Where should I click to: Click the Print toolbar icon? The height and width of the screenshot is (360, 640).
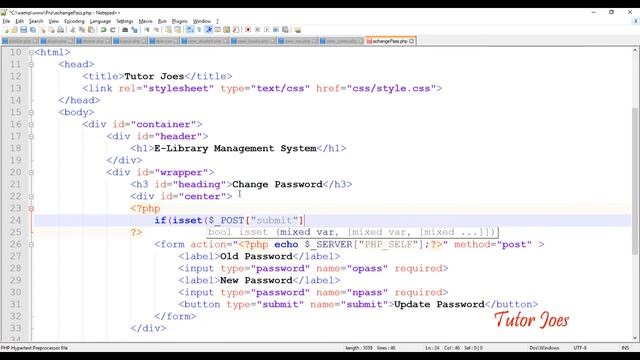point(60,30)
